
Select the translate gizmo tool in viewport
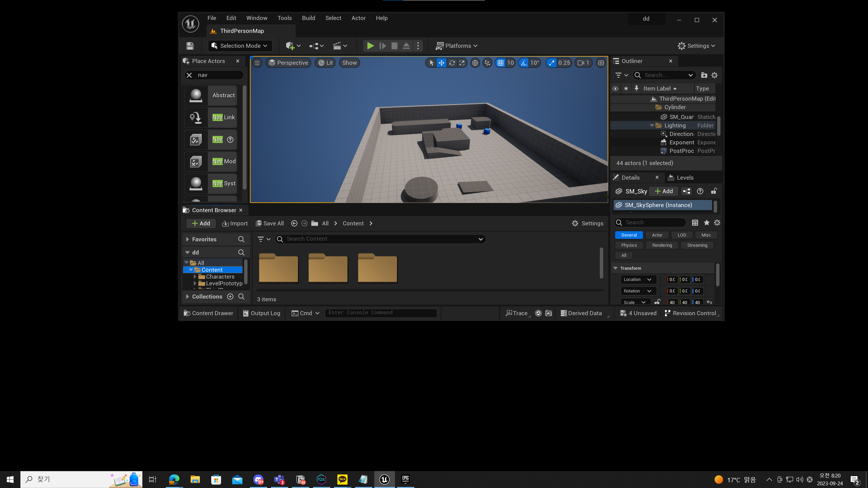pos(441,63)
